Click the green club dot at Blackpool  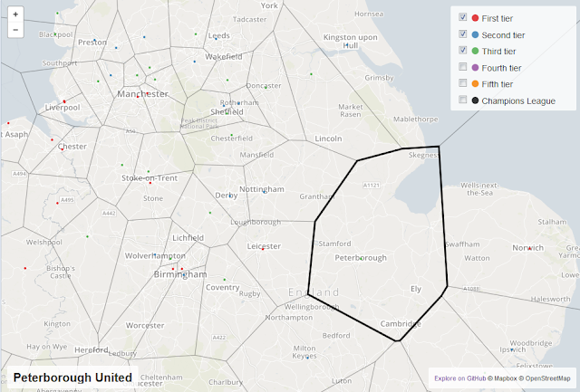[55, 34]
